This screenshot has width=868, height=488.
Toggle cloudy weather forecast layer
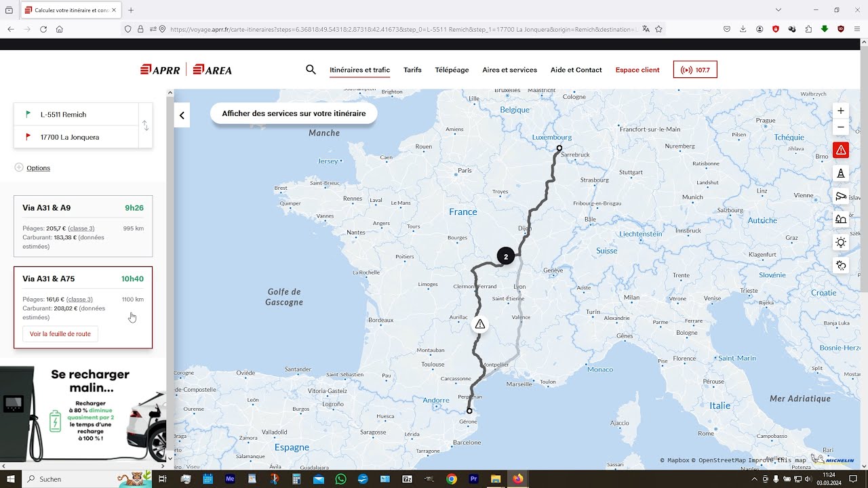[841, 265]
